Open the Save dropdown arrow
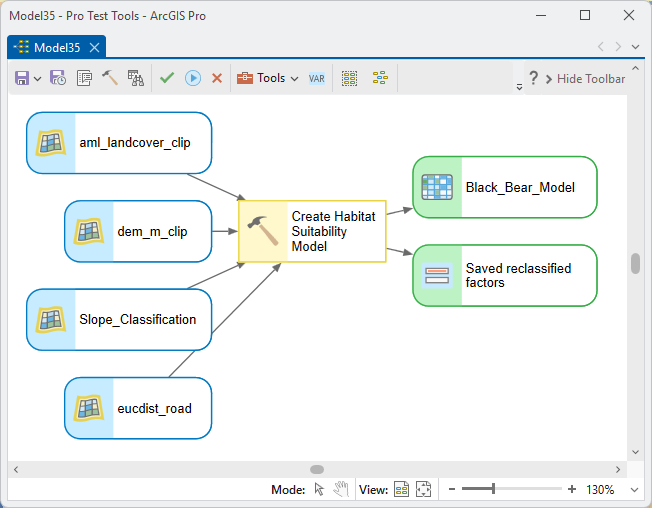This screenshot has height=508, width=652. 37,79
